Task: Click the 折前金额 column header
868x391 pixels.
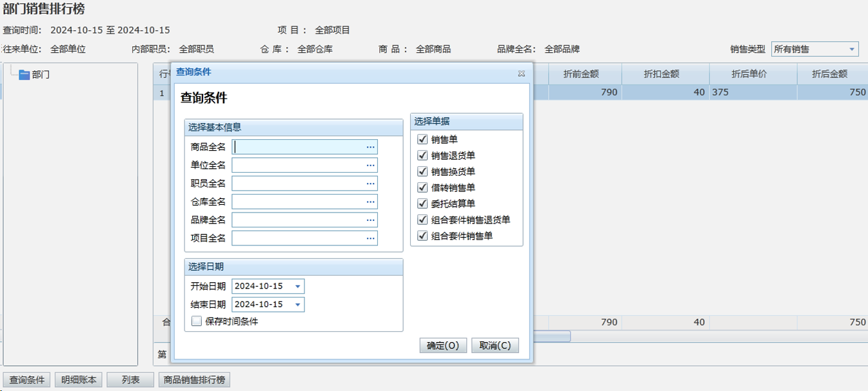Action: pos(580,74)
